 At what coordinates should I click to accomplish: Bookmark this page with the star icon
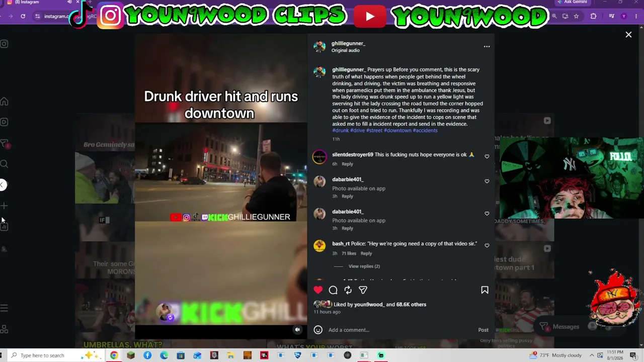click(576, 16)
